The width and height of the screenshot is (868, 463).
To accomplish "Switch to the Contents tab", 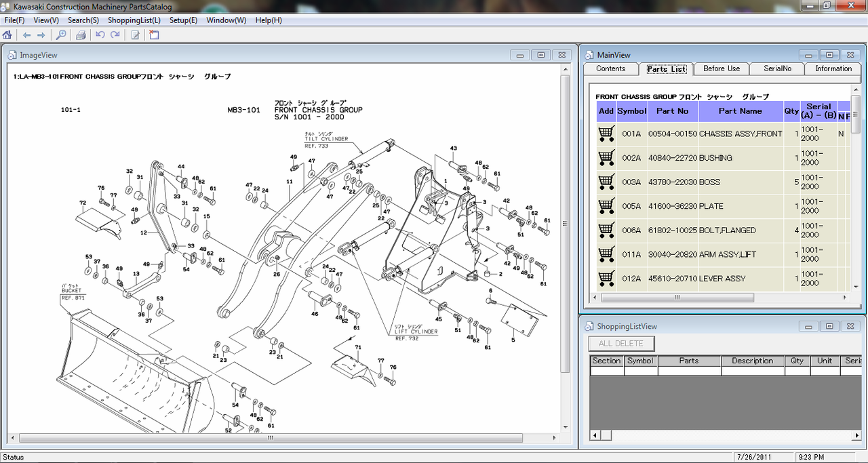I will click(611, 68).
